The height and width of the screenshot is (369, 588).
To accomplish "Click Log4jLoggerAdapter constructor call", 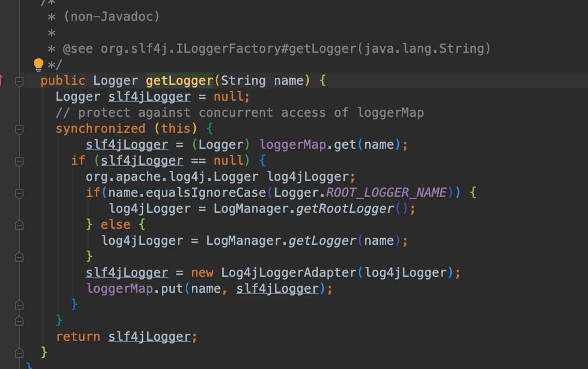I will (x=289, y=273).
